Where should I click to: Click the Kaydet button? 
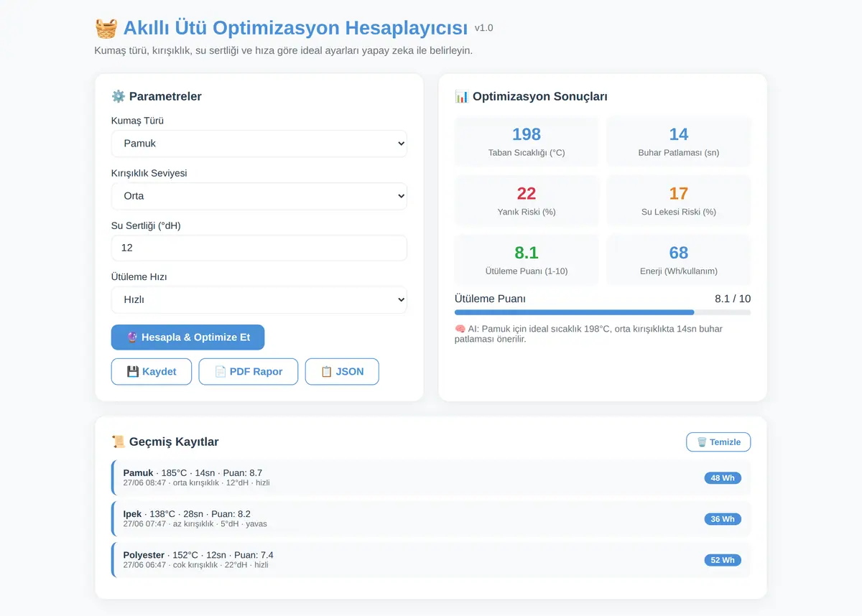tap(152, 372)
